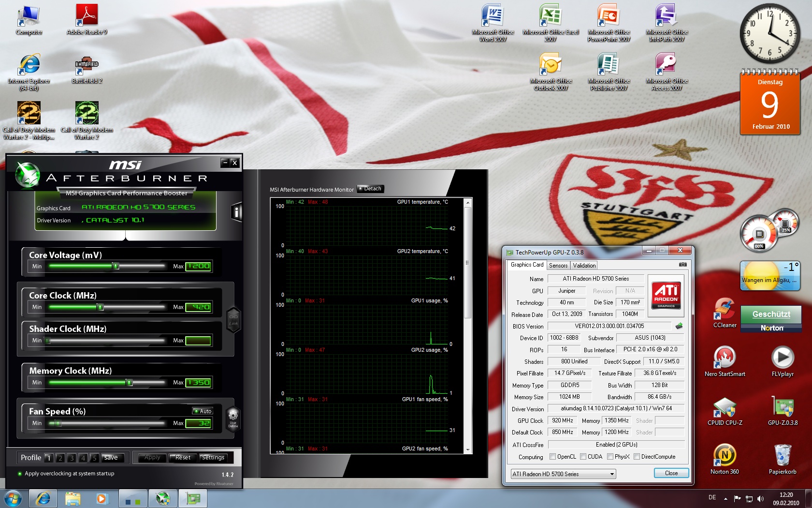Open the ATI Radeon HD 5700 Series dropdown
The image size is (812, 508).
point(563,474)
